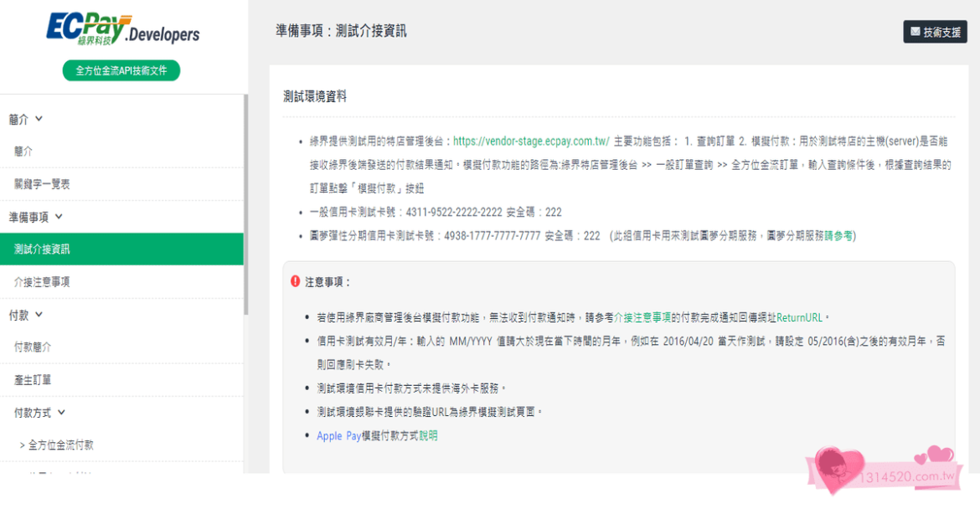Viewport: 980px width, 514px height.
Task: Select 產生訂單 in the sidebar
Action: click(34, 378)
